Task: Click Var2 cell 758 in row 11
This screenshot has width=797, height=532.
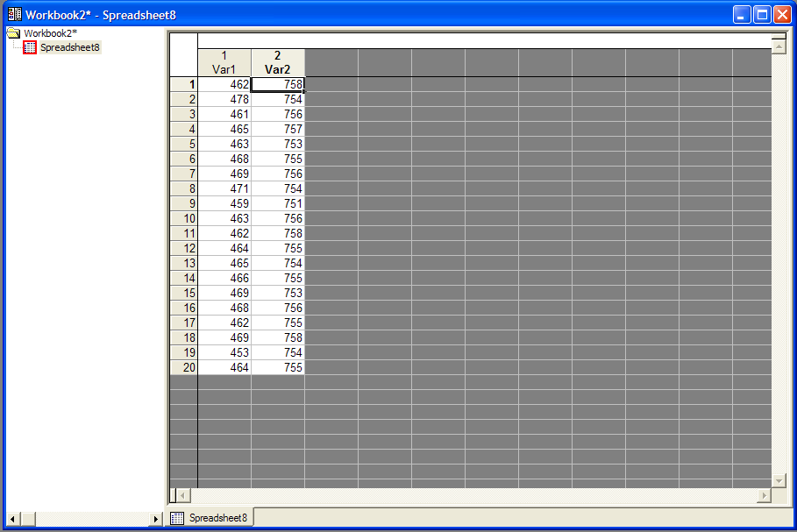Action: (278, 233)
